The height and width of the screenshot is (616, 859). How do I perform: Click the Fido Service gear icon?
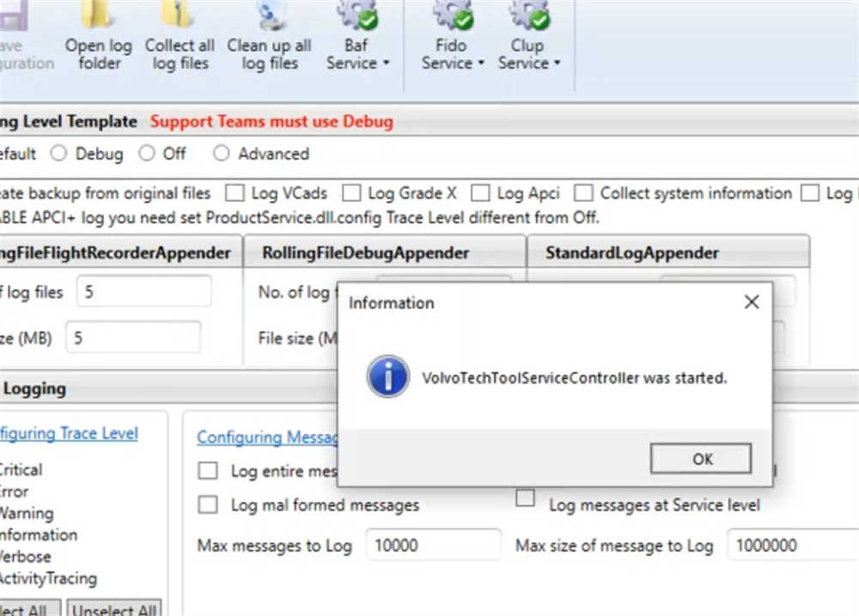pos(453,15)
